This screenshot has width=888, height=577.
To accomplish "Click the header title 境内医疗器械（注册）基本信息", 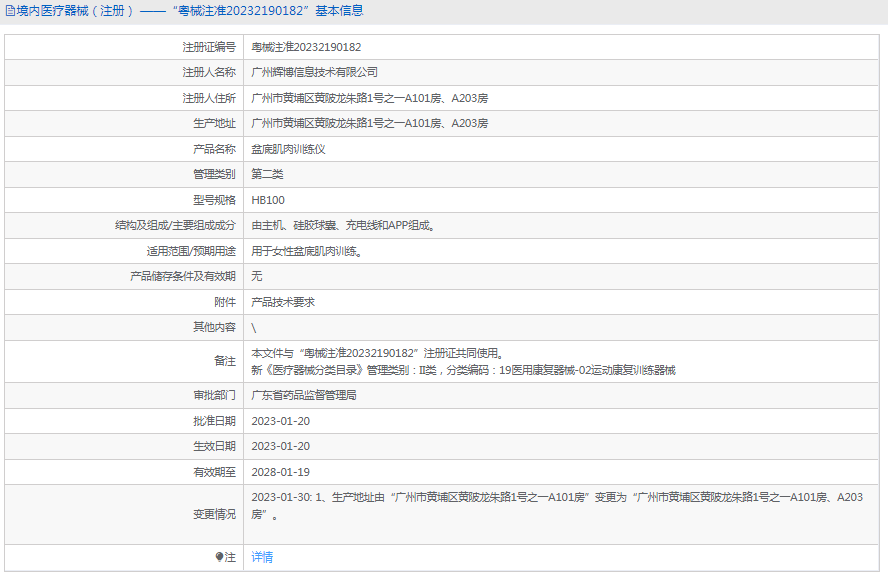I will [x=190, y=11].
